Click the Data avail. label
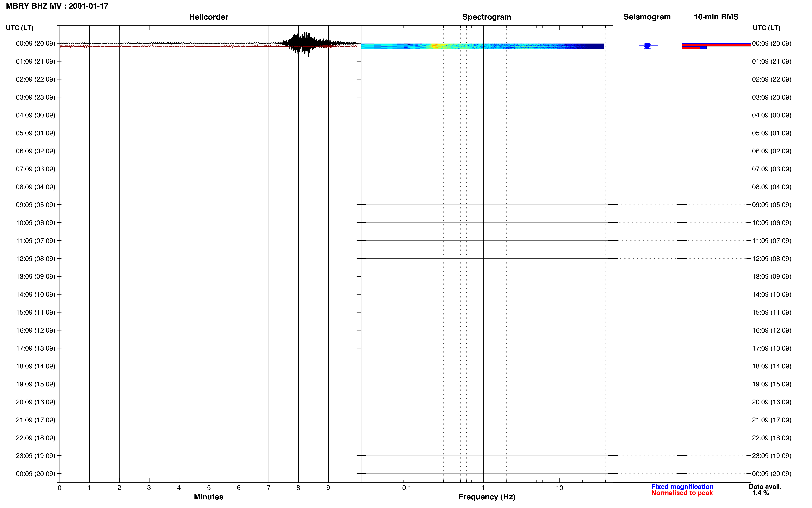This screenshot has width=812, height=508. click(765, 486)
